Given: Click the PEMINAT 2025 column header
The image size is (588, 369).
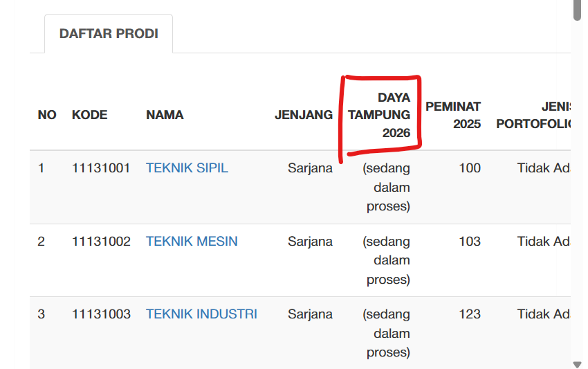Looking at the screenshot, I should click(x=453, y=115).
